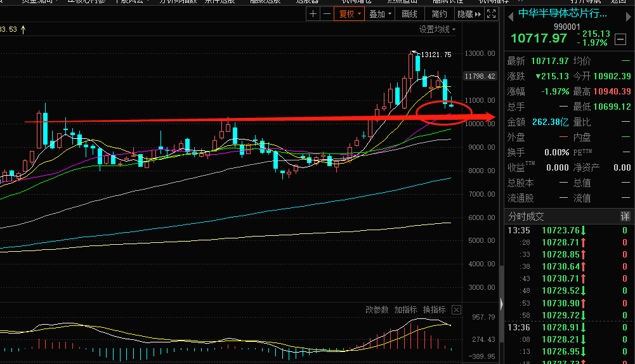The height and width of the screenshot is (364, 635).
Task: Click the 涨跌 215.13 change amount
Action: pyautogui.click(x=552, y=76)
